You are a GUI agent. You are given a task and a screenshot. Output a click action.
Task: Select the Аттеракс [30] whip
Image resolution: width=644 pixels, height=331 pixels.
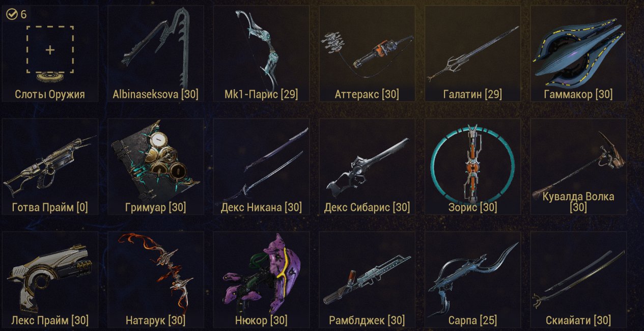tap(367, 53)
